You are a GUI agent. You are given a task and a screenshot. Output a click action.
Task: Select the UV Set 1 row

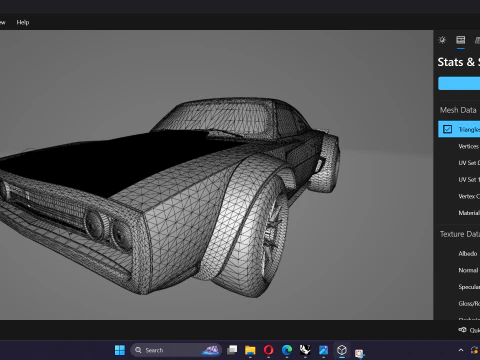coord(459,180)
